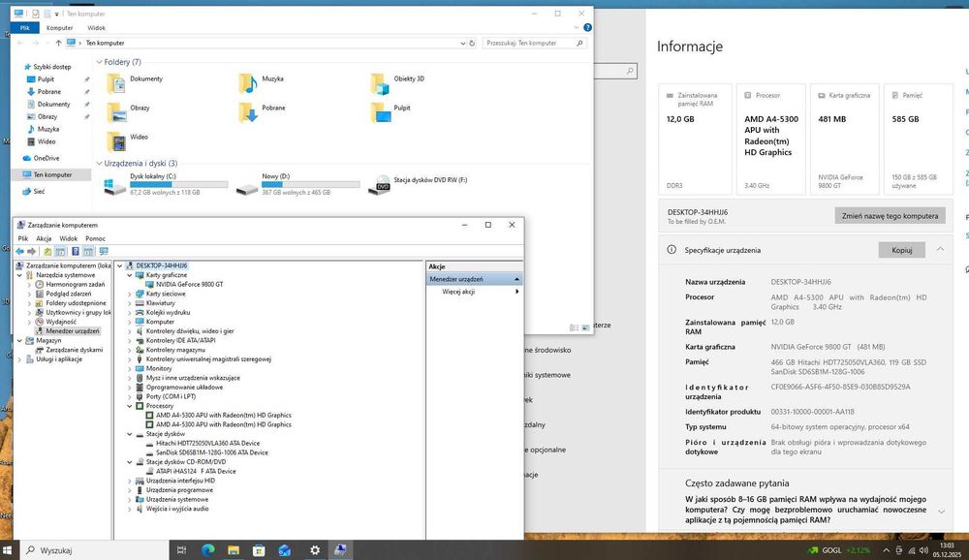Screen dimensions: 969x560
Task: Select Obiekty 3D folder
Action: (x=397, y=82)
